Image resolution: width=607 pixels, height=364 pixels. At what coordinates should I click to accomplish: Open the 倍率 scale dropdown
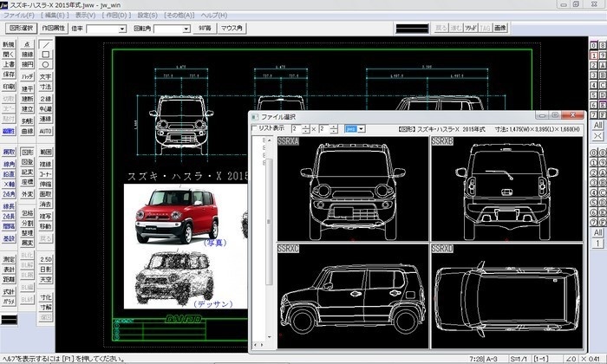[x=122, y=29]
